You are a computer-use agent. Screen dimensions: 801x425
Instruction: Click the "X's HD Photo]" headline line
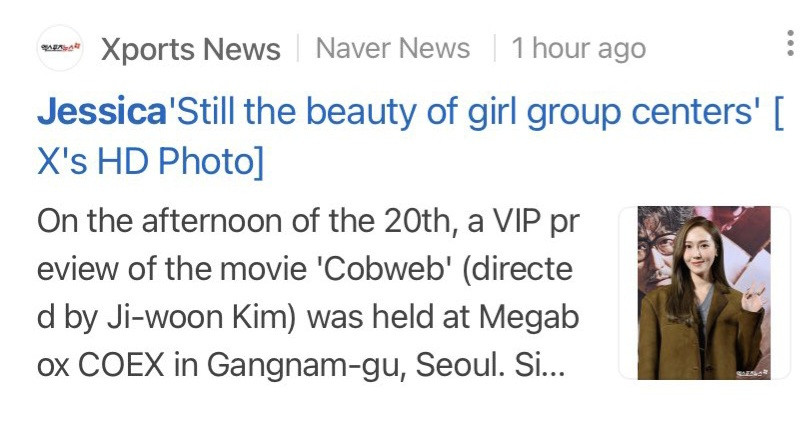pyautogui.click(x=151, y=161)
